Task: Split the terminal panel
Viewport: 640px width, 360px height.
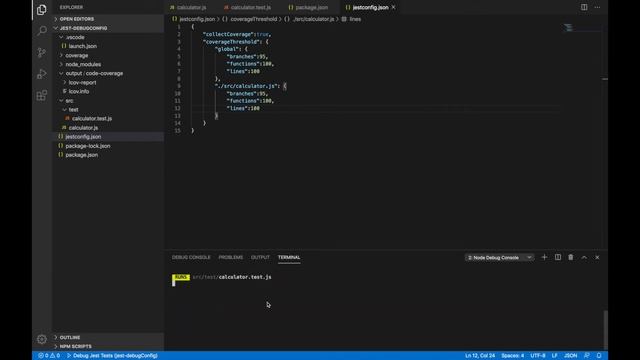Action: tap(558, 257)
